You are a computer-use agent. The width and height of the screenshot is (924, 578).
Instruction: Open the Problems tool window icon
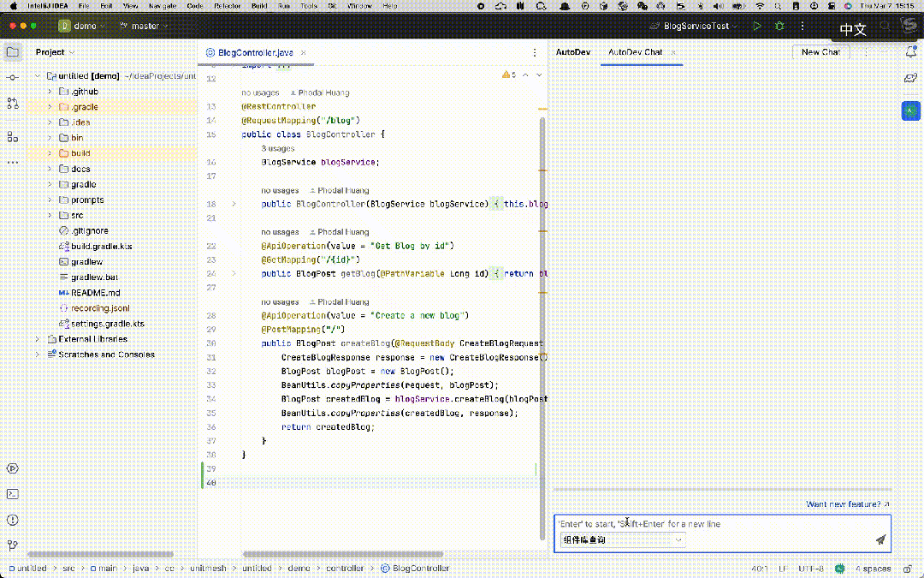click(13, 520)
